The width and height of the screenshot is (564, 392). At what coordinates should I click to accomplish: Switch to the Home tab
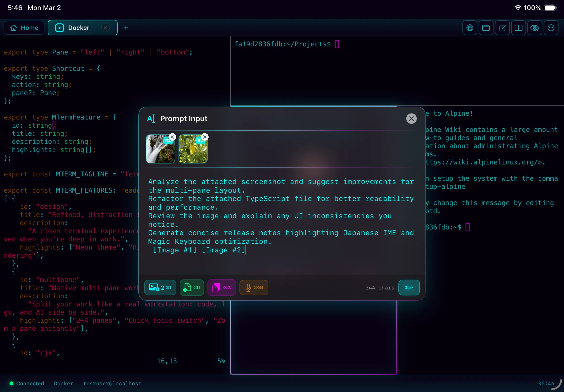tap(24, 28)
